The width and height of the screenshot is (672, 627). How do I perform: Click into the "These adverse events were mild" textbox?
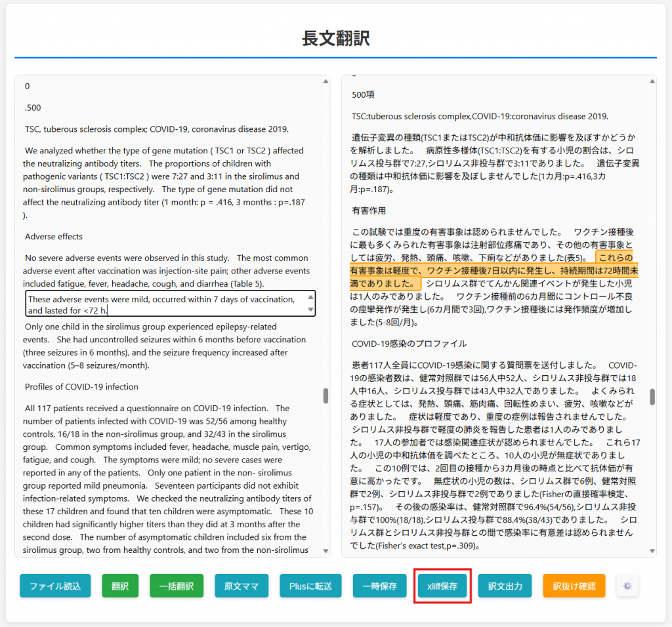click(x=164, y=304)
